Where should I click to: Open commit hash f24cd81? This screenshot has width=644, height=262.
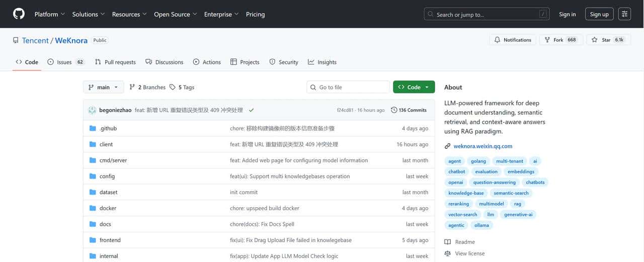pyautogui.click(x=345, y=110)
